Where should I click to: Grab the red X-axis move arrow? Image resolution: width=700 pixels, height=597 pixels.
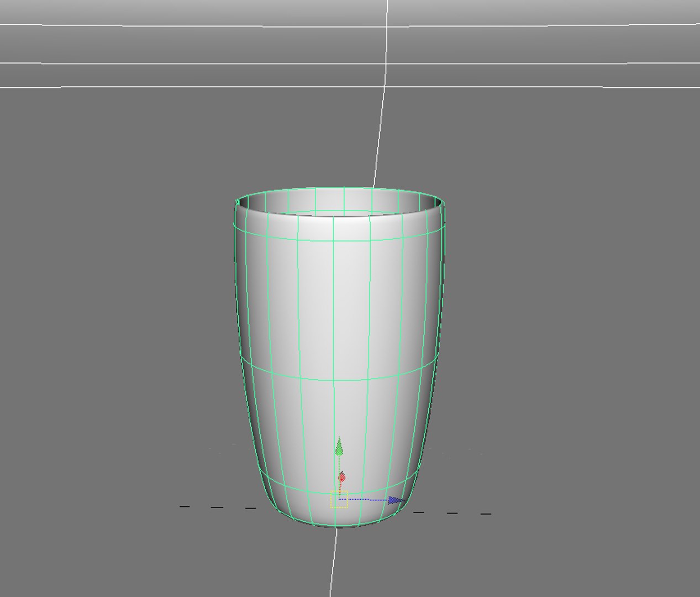342,476
